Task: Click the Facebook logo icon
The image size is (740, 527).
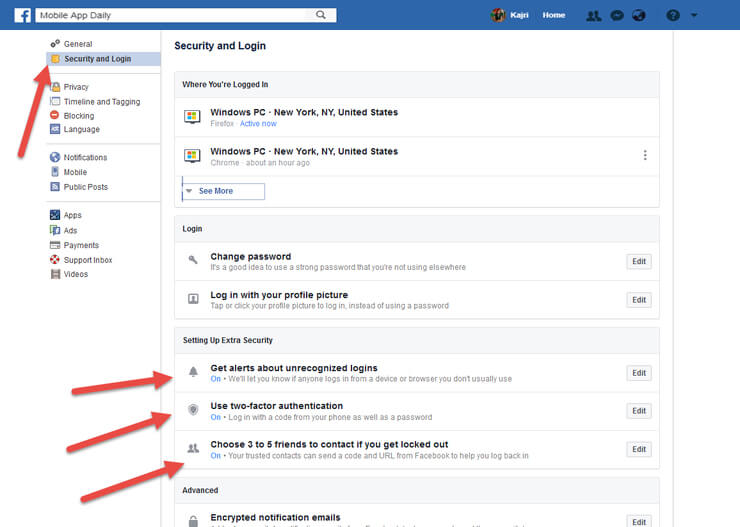Action: pyautogui.click(x=23, y=15)
